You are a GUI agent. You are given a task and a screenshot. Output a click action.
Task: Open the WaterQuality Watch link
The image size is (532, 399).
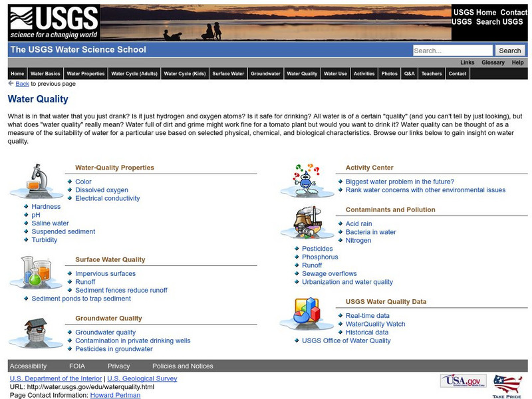click(375, 324)
